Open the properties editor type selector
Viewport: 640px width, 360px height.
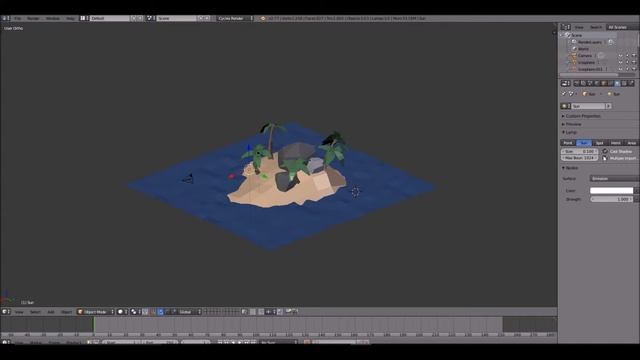point(565,83)
